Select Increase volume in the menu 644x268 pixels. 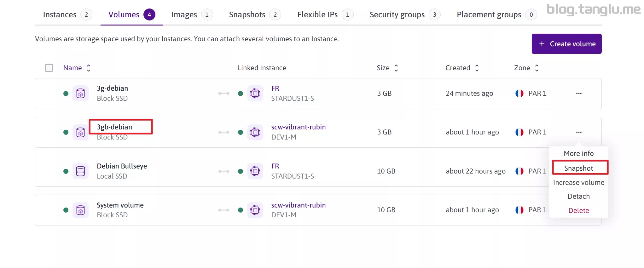coord(578,183)
